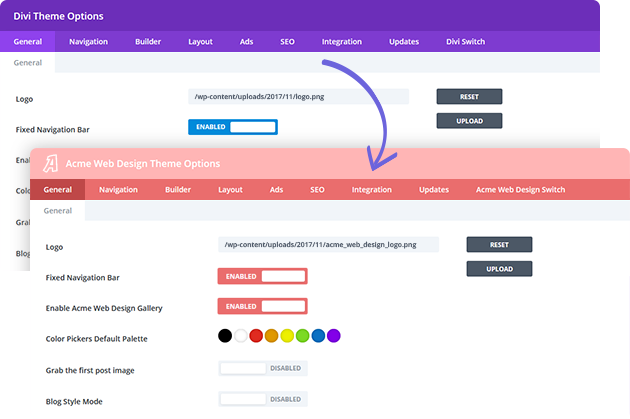
Task: Open Updates tab in Divi Theme Options
Action: click(404, 41)
